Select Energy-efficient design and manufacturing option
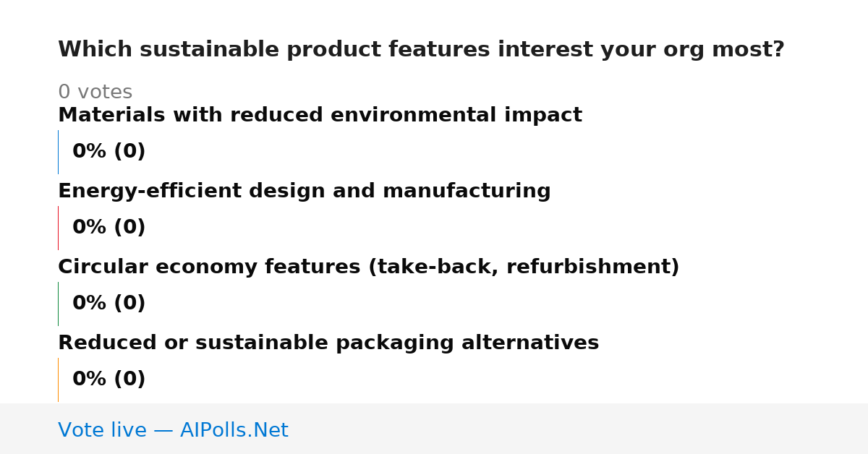 [304, 191]
